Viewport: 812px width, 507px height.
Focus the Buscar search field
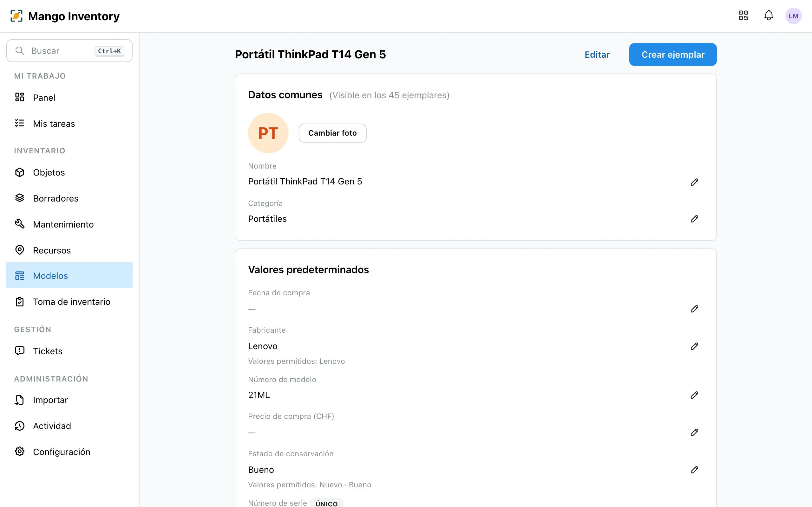69,51
